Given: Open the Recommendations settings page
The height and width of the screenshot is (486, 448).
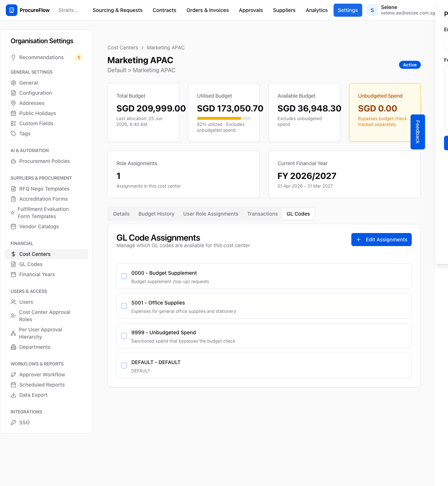Looking at the screenshot, I should (x=46, y=57).
